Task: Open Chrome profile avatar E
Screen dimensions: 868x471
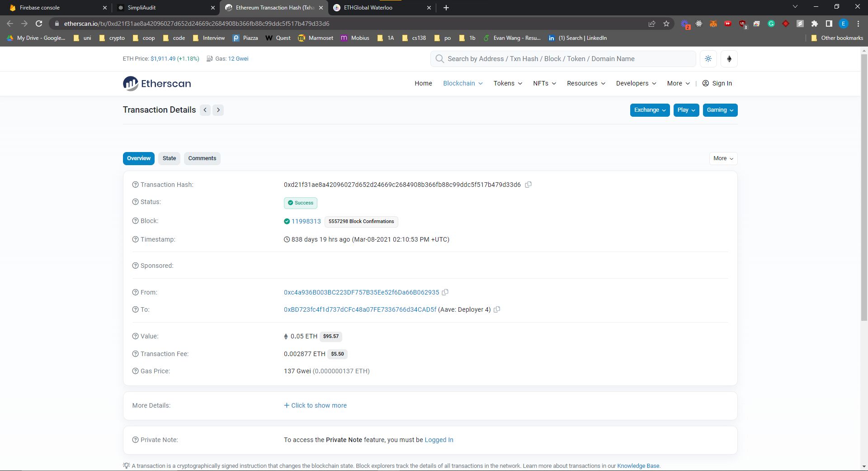Action: [x=844, y=24]
